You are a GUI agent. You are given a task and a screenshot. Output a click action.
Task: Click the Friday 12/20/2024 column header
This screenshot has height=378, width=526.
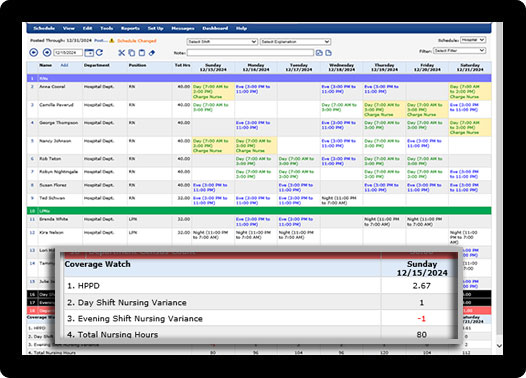(427, 67)
